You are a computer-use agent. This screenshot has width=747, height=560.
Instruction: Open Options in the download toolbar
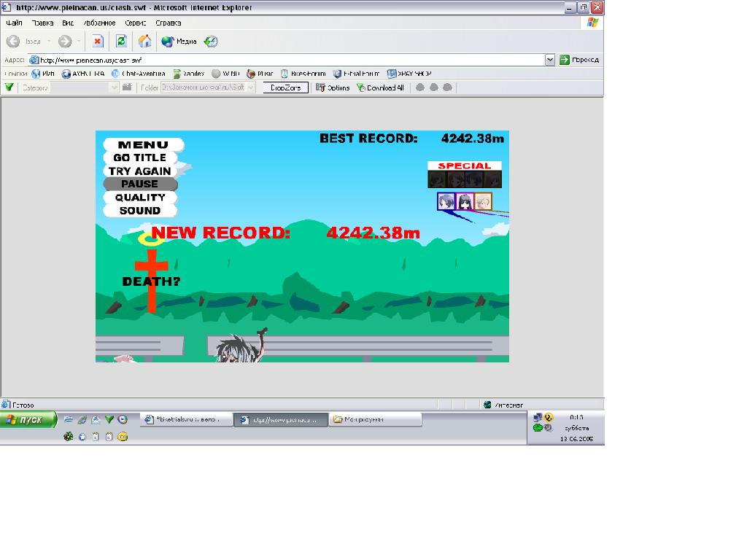333,87
